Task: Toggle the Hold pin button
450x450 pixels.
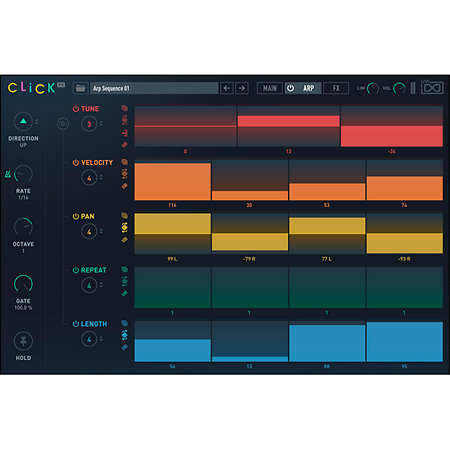Action: click(23, 341)
